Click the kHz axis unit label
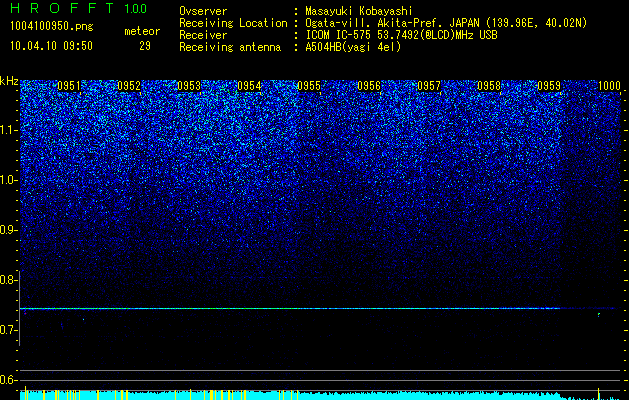This screenshot has width=629, height=400. pyautogui.click(x=9, y=81)
